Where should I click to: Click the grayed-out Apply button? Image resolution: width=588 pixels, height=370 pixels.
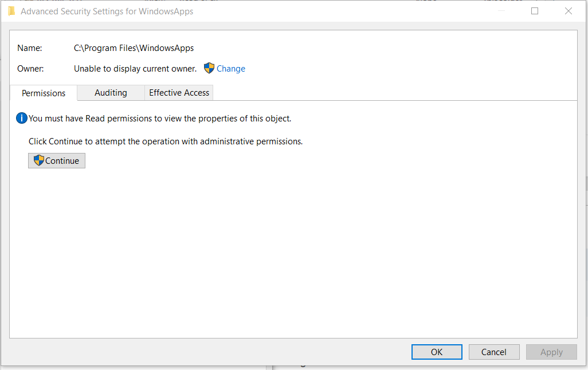point(551,352)
